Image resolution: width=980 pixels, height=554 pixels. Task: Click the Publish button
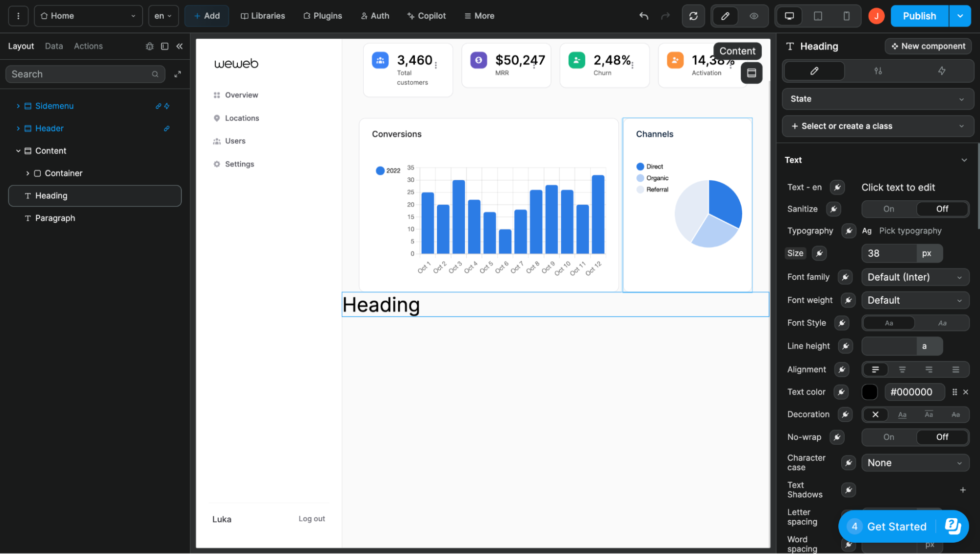coord(919,16)
